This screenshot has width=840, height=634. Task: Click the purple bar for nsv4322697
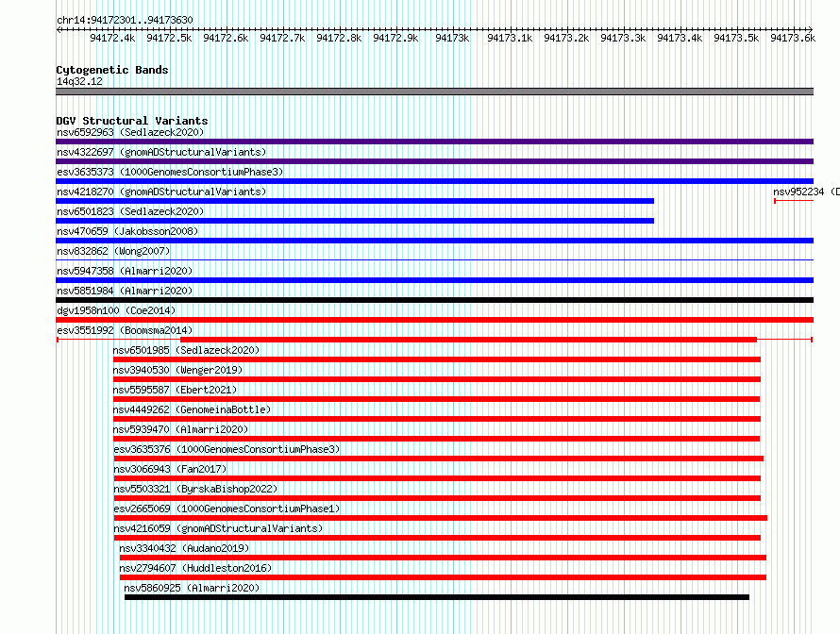434,161
